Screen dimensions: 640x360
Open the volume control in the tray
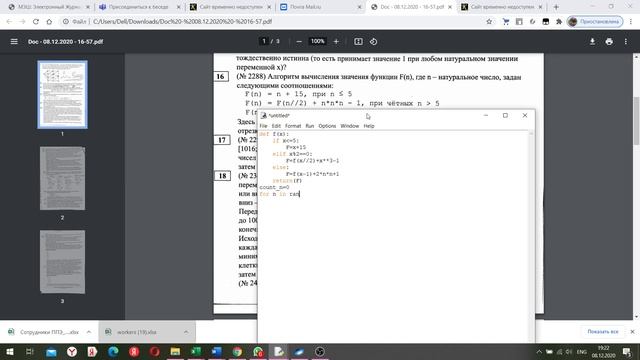[x=569, y=351]
